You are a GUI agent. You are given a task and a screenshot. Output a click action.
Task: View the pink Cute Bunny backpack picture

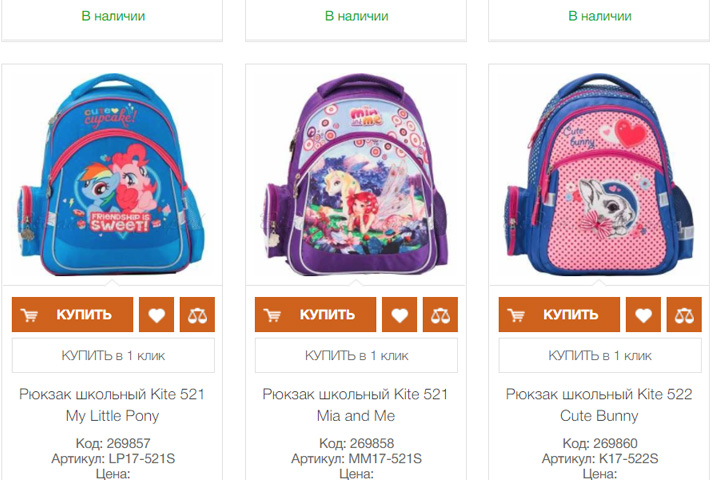tap(600, 175)
